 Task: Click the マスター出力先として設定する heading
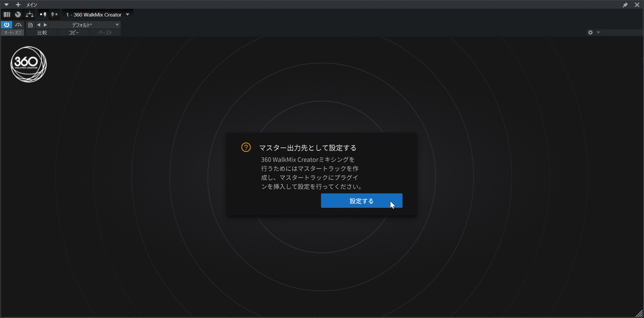click(308, 148)
